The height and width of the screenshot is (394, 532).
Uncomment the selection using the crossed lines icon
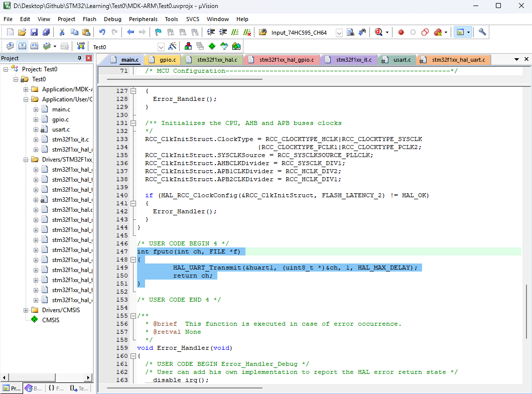point(247,32)
